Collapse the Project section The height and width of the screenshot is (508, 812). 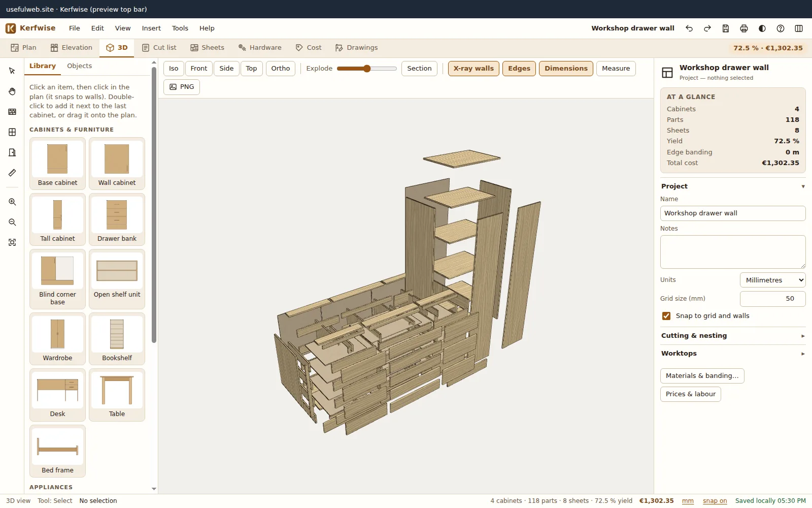[733, 186]
